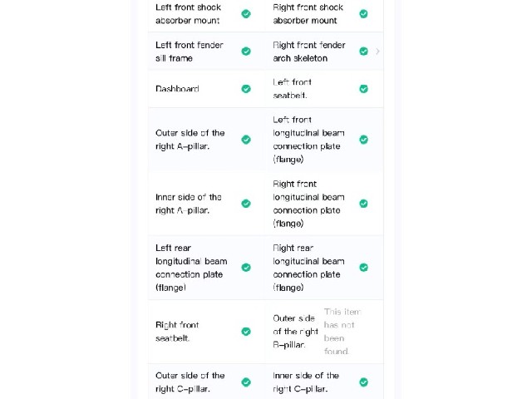Click the green check for Right front shock absorber mount
Screen dimensions: 532x399
pos(363,14)
